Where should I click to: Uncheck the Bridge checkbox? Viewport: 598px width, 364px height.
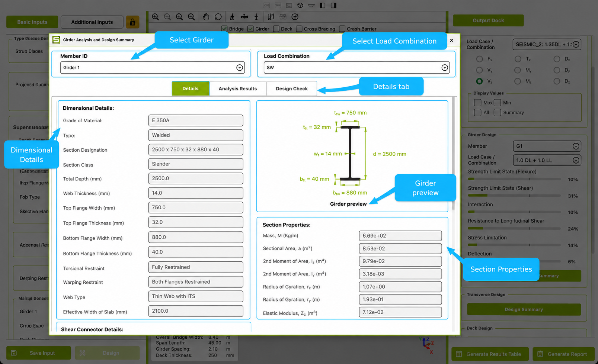point(224,29)
